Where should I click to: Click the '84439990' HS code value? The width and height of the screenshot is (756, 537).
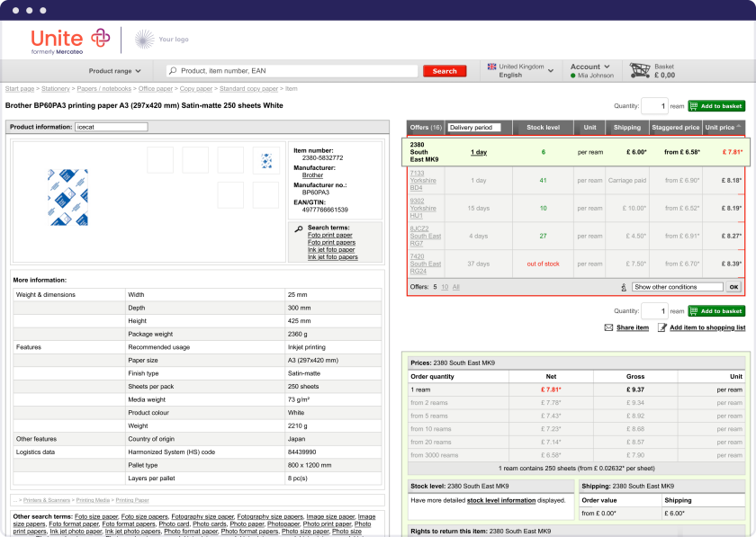pos(301,452)
